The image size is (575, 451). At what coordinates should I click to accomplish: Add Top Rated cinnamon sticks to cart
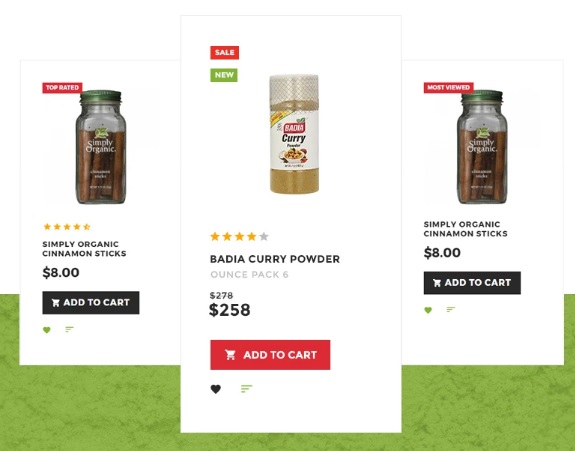click(91, 302)
